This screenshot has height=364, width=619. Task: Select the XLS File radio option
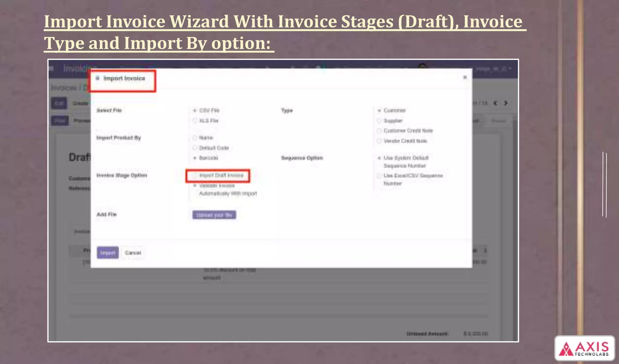pos(195,121)
